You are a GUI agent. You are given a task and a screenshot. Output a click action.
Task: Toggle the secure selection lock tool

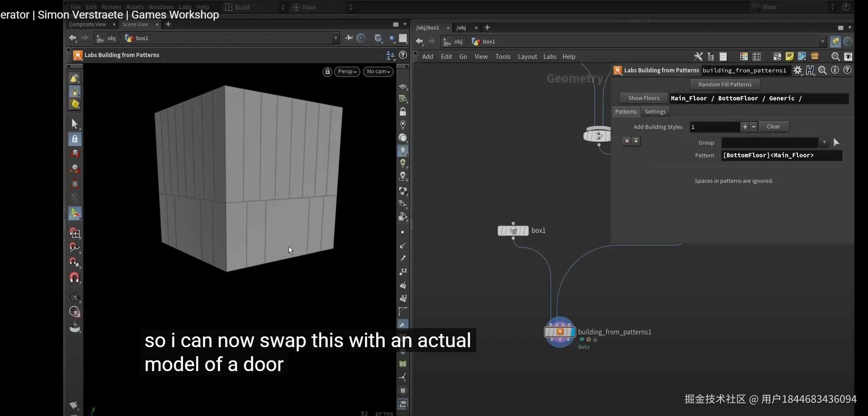[75, 139]
